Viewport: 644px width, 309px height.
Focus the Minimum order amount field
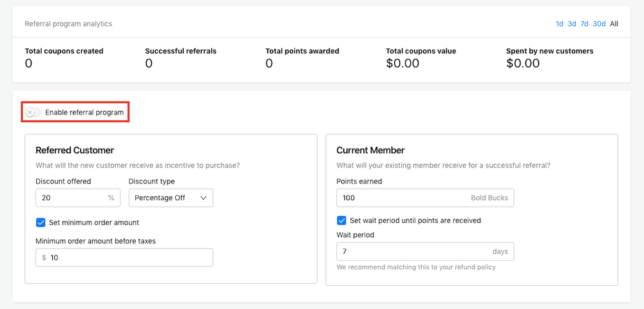pos(129,257)
